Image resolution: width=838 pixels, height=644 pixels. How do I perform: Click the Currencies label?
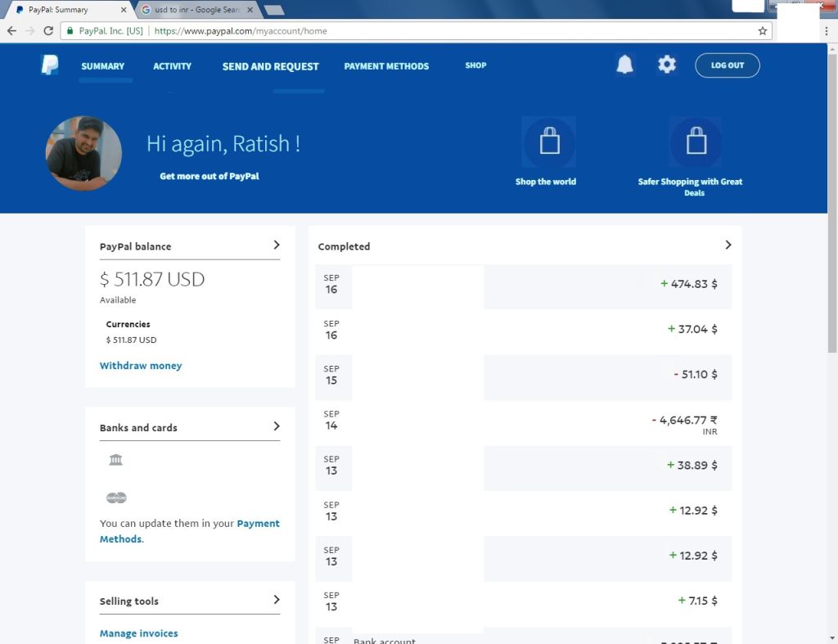[128, 324]
